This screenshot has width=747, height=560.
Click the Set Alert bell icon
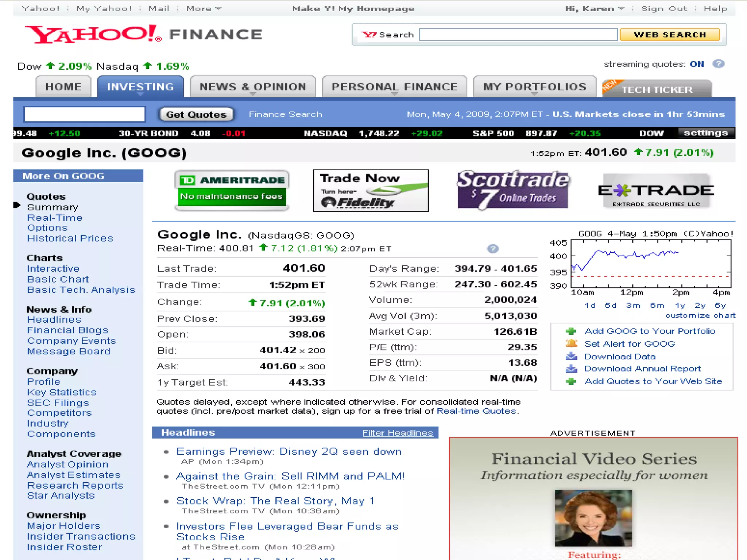pyautogui.click(x=571, y=343)
